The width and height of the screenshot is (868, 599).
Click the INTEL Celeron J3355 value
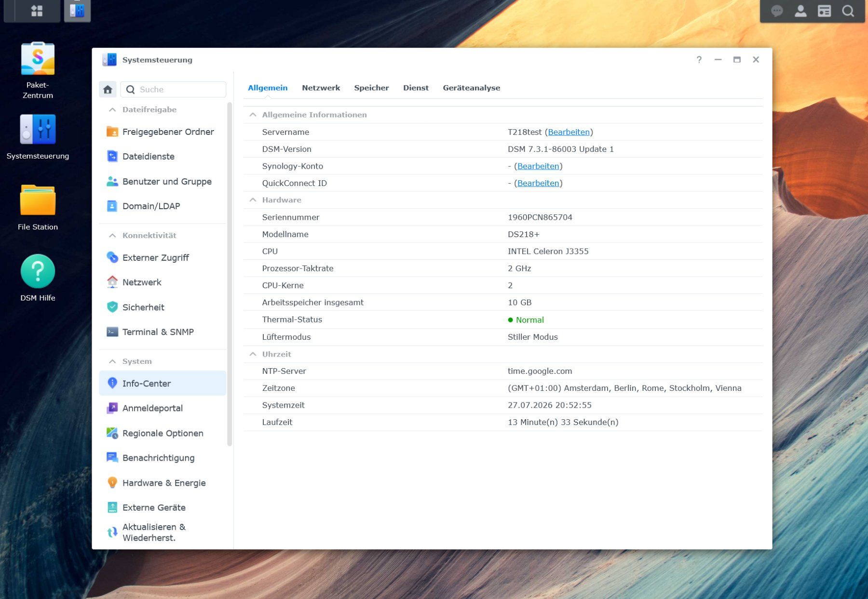548,251
